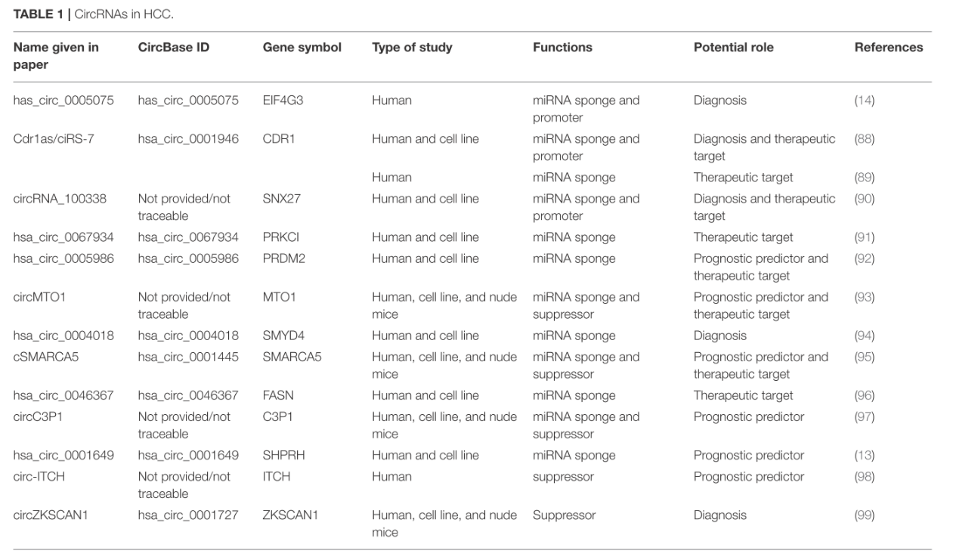Image resolution: width=956 pixels, height=560 pixels.
Task: Click the "Type of study" header
Action: click(412, 48)
